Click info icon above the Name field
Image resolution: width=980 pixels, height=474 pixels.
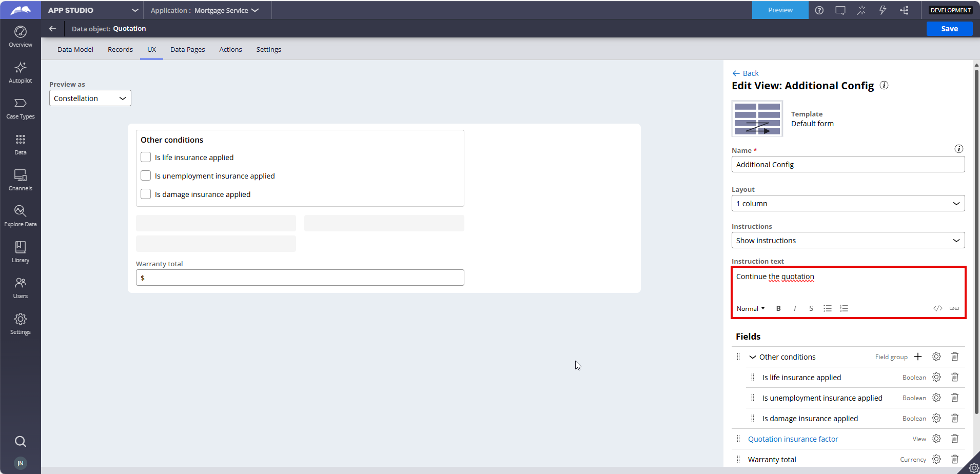tap(958, 149)
